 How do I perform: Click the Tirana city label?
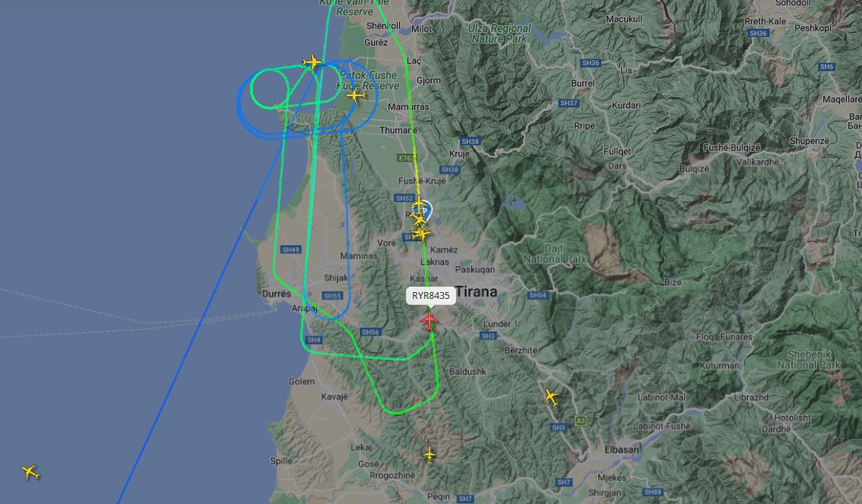476,291
